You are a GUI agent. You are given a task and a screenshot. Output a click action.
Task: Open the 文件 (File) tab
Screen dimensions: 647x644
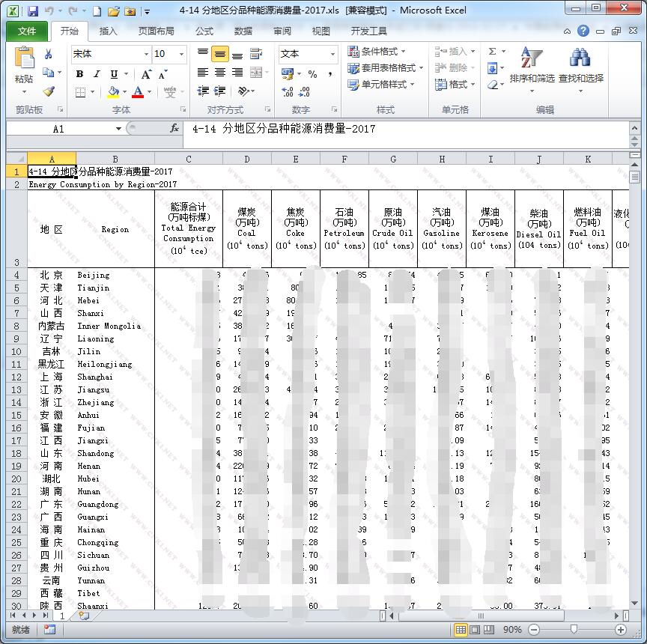coord(27,31)
